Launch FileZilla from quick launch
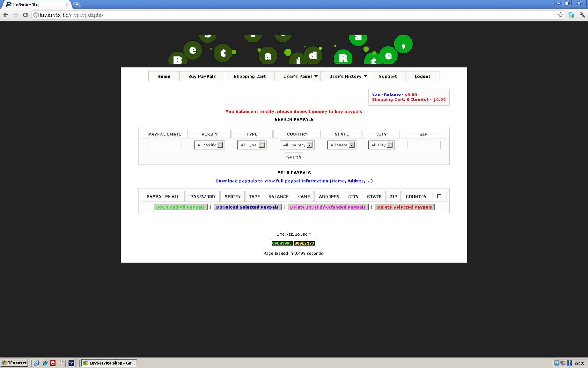 [x=53, y=363]
